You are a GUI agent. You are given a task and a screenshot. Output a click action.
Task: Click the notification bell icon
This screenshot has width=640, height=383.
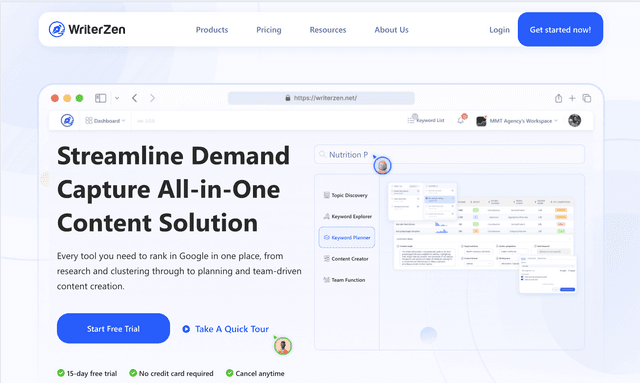pos(461,120)
